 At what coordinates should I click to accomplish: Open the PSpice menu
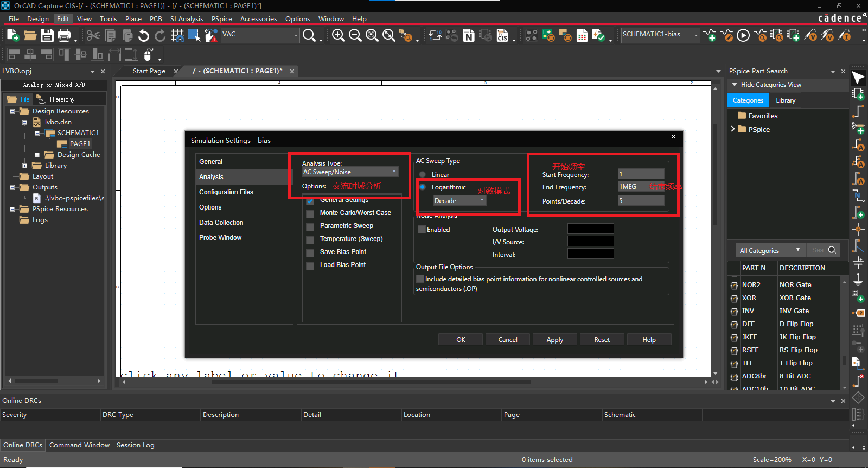click(222, 18)
